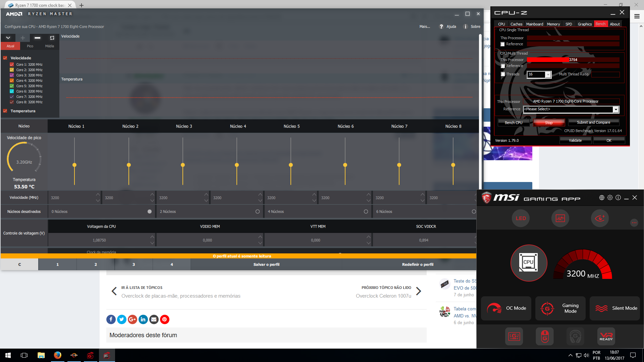Click the LED icon in MSI Gaming App
Image resolution: width=644 pixels, height=362 pixels.
521,218
